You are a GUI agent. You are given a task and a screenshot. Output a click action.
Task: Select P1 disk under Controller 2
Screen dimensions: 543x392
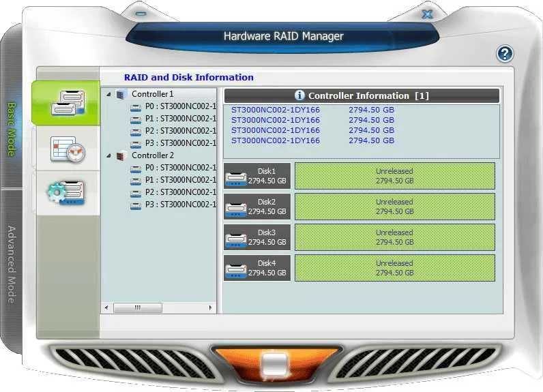click(x=180, y=180)
